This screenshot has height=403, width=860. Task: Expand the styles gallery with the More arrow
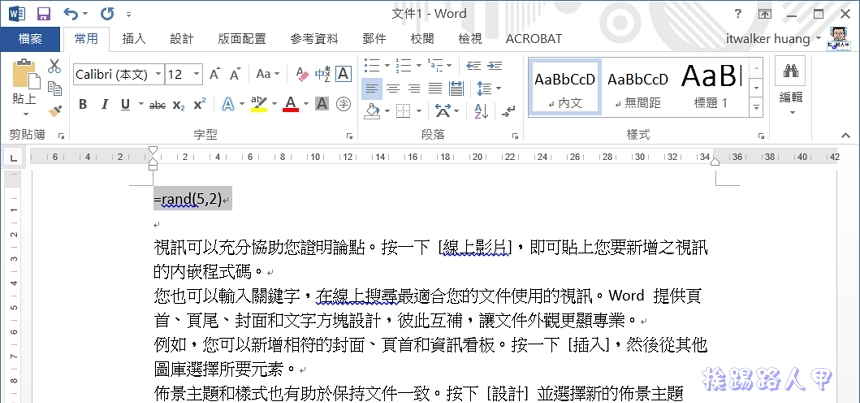coord(757,103)
